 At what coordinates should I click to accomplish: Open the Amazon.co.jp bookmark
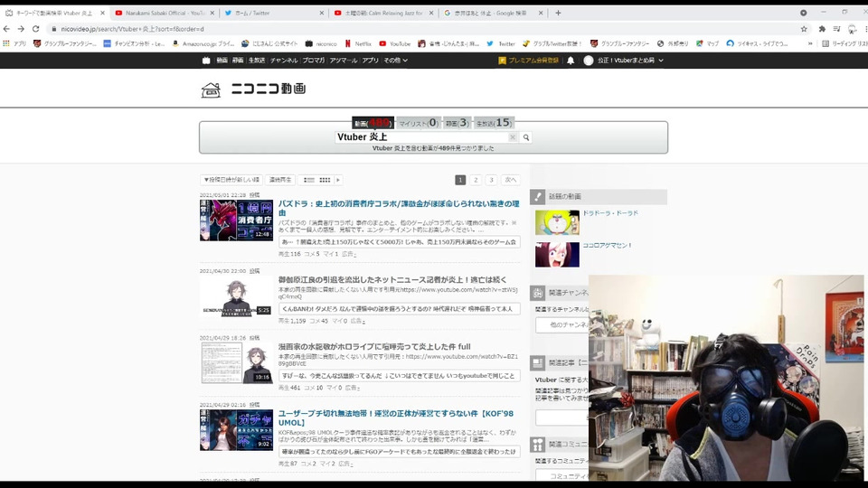[203, 43]
